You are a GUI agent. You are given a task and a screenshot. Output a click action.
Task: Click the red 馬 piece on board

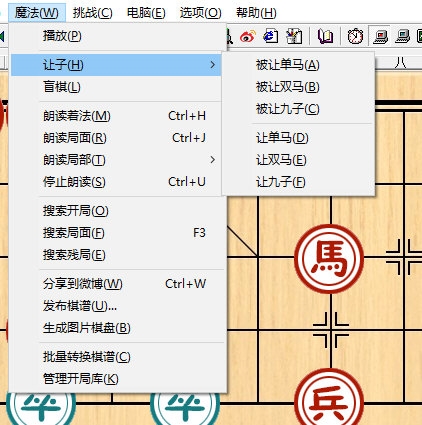click(329, 258)
